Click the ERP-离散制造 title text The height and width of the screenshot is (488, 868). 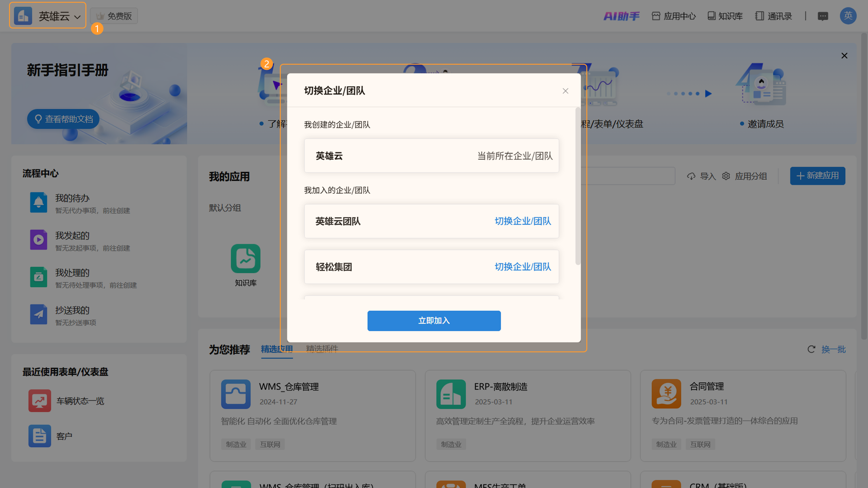501,386
